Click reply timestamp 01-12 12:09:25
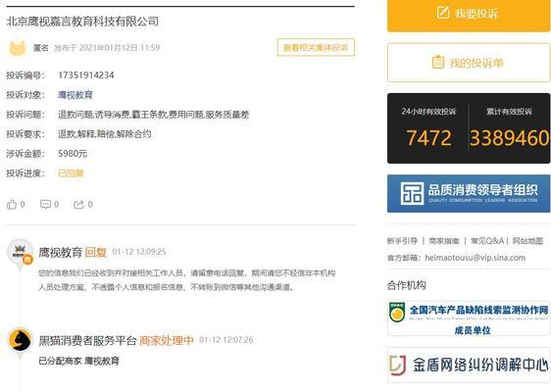Image resolution: width=551 pixels, height=392 pixels. [139, 252]
